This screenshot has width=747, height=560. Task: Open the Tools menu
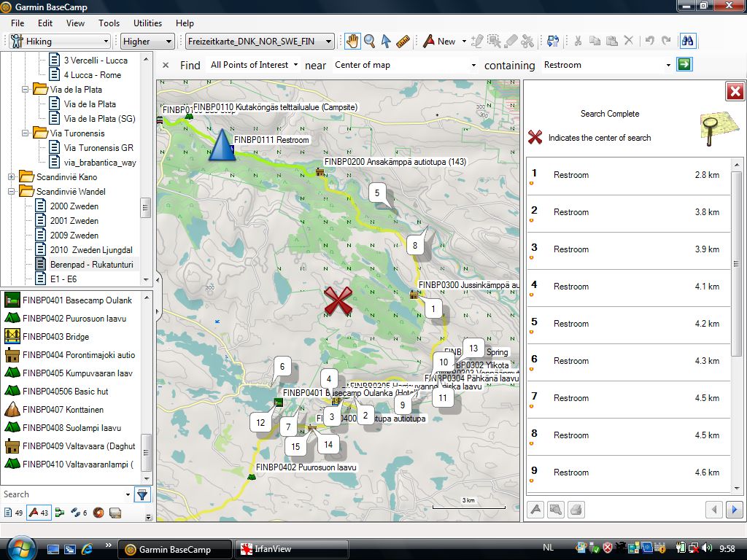click(x=109, y=23)
